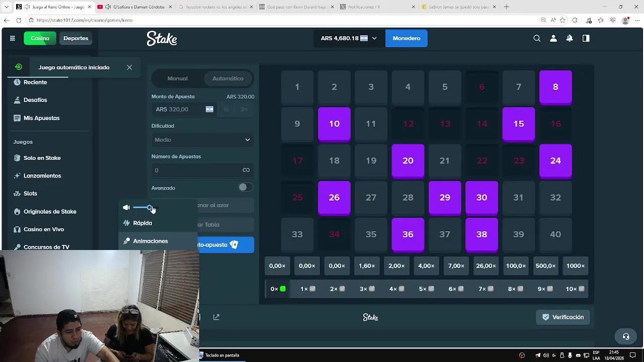The width and height of the screenshot is (644, 362).
Task: Switch to Automático tab
Action: click(228, 78)
